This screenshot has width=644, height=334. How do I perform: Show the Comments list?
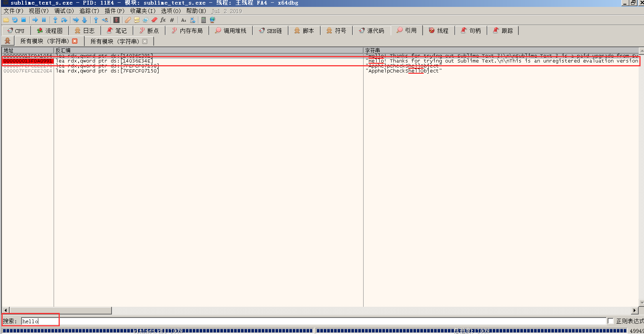(x=137, y=20)
